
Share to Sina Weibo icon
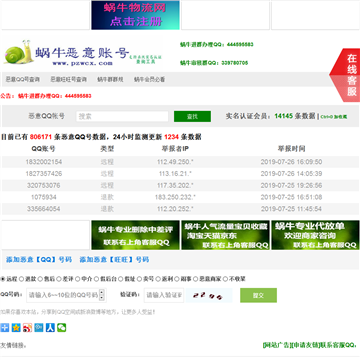click(27, 328)
